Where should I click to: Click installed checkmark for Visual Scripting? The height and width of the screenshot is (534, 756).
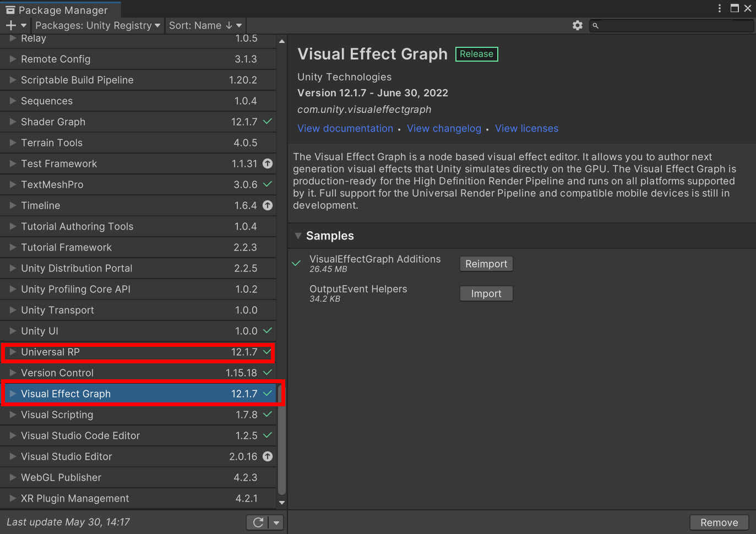pyautogui.click(x=268, y=414)
